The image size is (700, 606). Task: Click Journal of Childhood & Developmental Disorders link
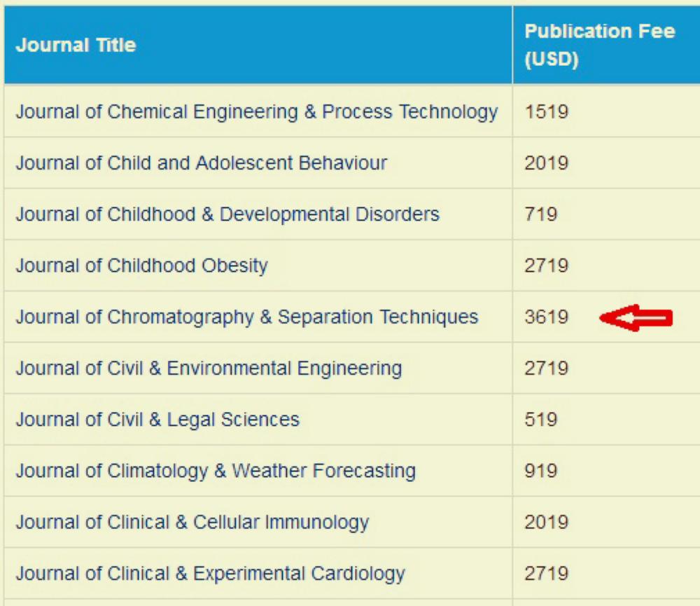227,214
